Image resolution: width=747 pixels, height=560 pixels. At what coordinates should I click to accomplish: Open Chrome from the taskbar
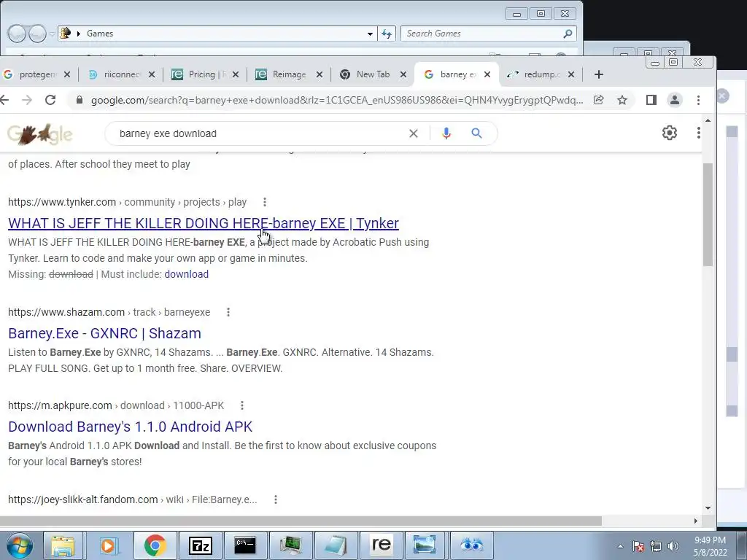point(155,545)
